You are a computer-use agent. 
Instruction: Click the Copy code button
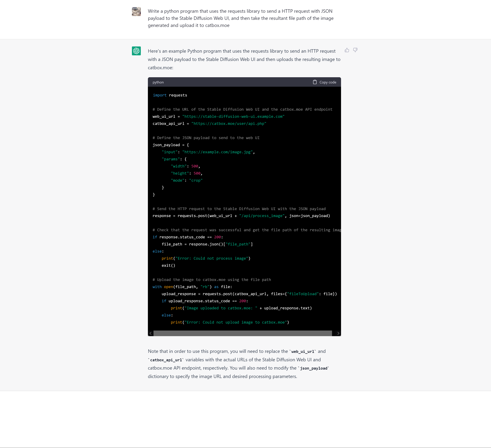point(324,82)
